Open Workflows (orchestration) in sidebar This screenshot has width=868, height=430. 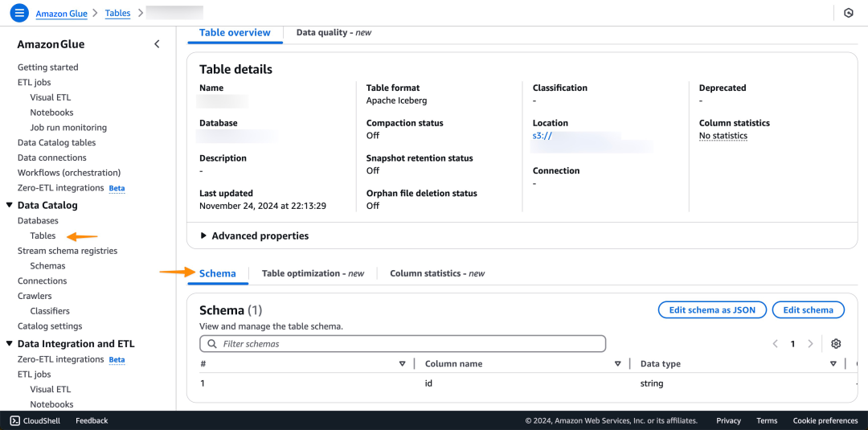(69, 173)
